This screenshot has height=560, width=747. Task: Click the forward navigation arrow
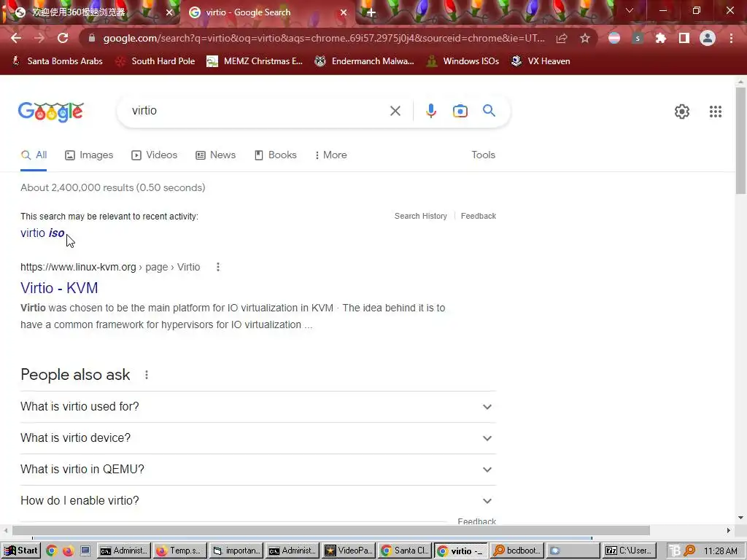click(39, 38)
